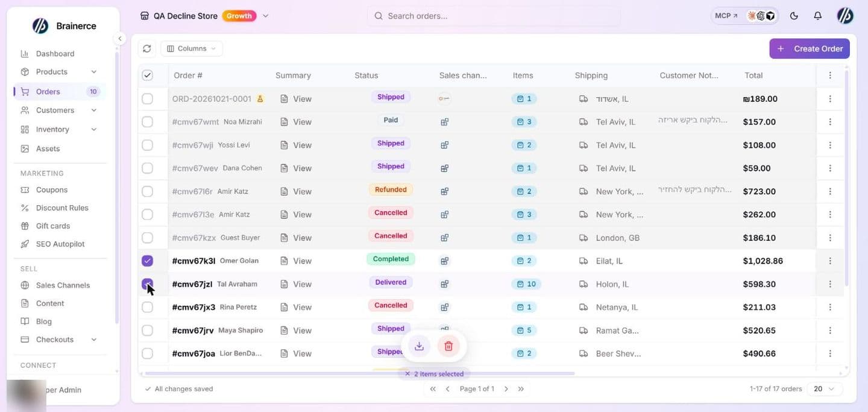Clear selection X in items selected bar
The height and width of the screenshot is (412, 868).
407,374
